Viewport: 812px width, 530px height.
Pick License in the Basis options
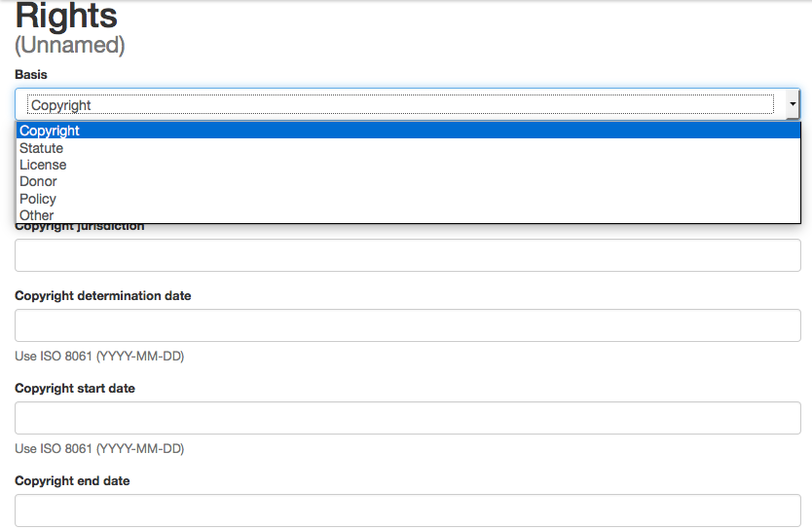(43, 165)
